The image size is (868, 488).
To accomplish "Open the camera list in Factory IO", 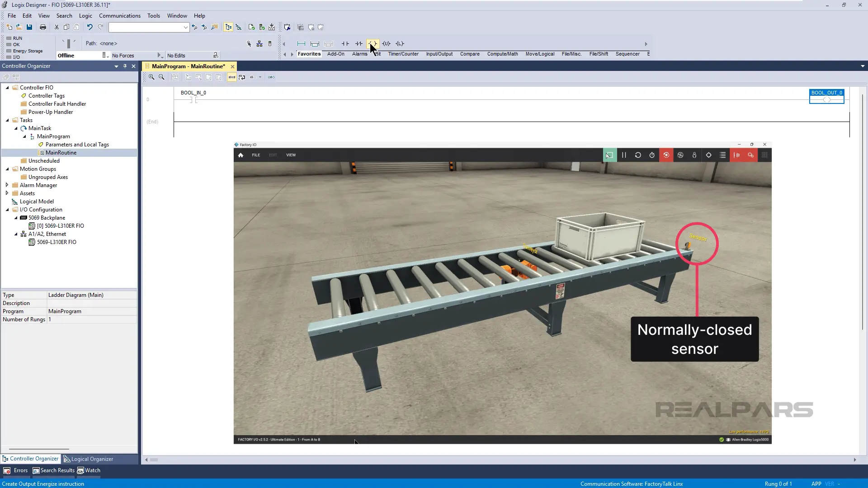I will tap(723, 155).
